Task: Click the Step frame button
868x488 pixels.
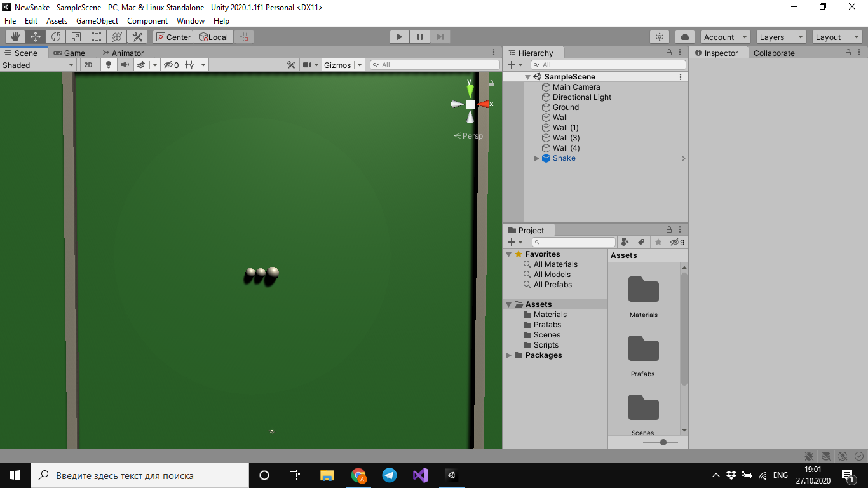Action: [440, 37]
